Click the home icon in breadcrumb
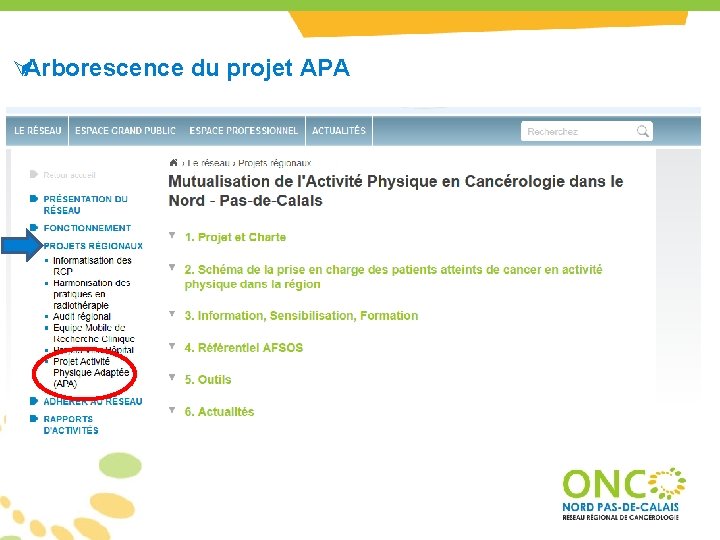This screenshot has height=540, width=720. click(174, 163)
